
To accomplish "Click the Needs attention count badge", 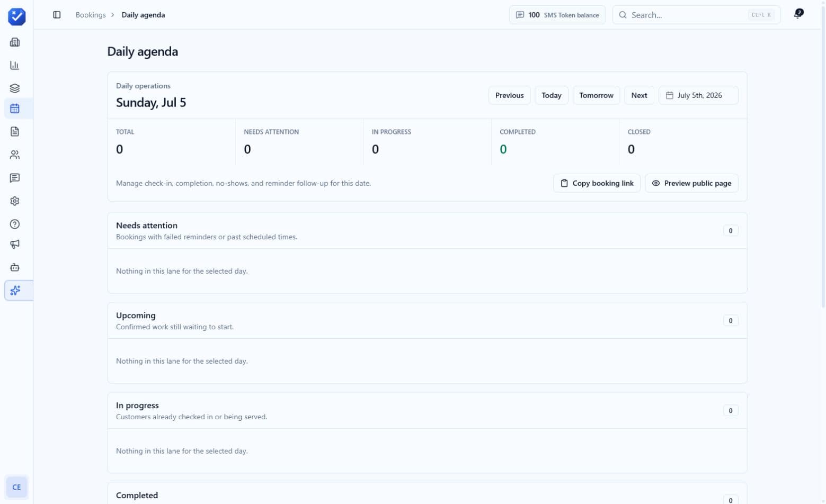I will point(731,231).
